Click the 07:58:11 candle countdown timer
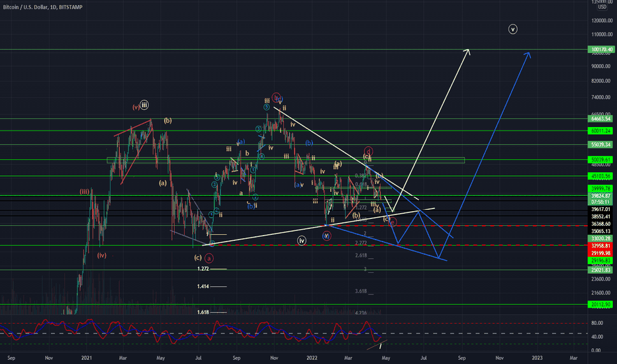Viewport: 617px width, 364px height. point(600,202)
